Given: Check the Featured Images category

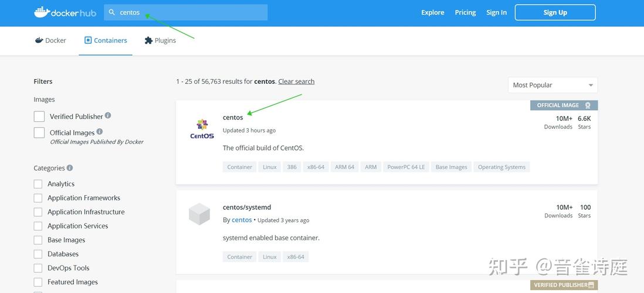Looking at the screenshot, I should click(x=38, y=282).
